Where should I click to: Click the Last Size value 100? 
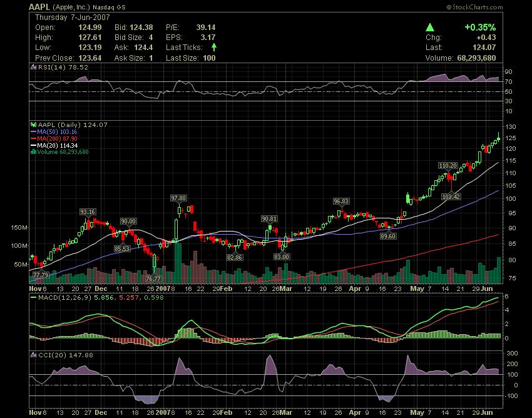click(209, 58)
